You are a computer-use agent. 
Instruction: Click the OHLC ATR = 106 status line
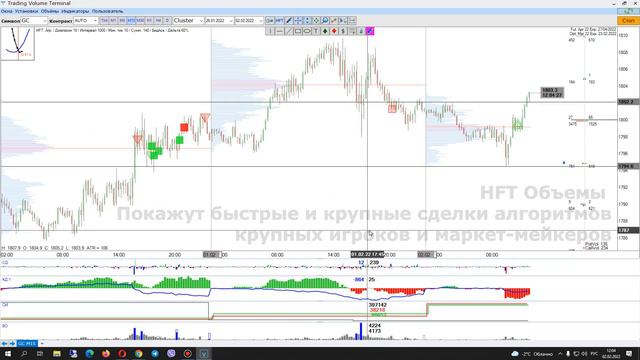(x=54, y=248)
